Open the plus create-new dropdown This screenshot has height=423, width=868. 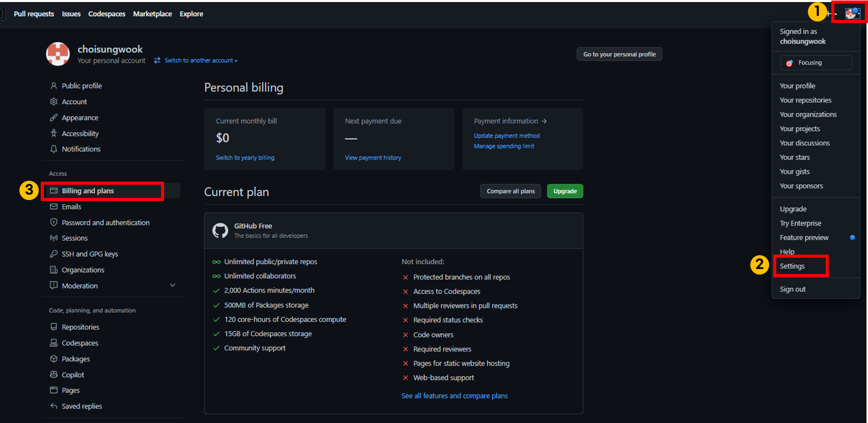tap(831, 14)
